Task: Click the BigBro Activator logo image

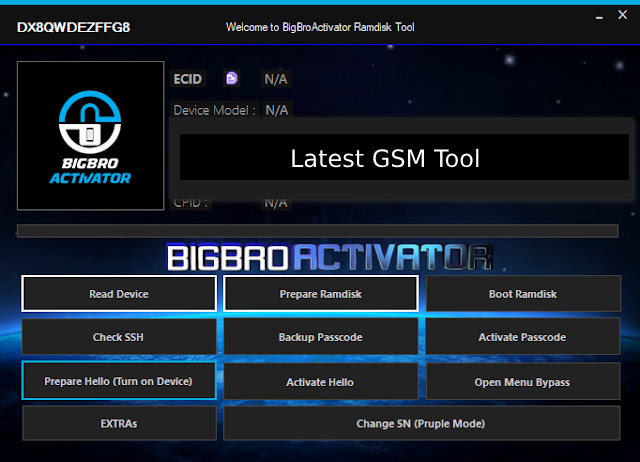Action: pyautogui.click(x=91, y=135)
